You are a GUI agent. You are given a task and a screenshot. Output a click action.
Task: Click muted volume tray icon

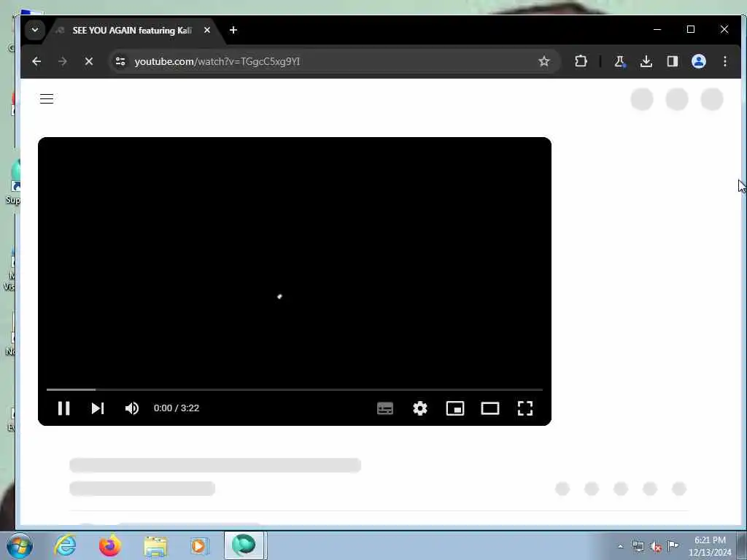click(656, 547)
